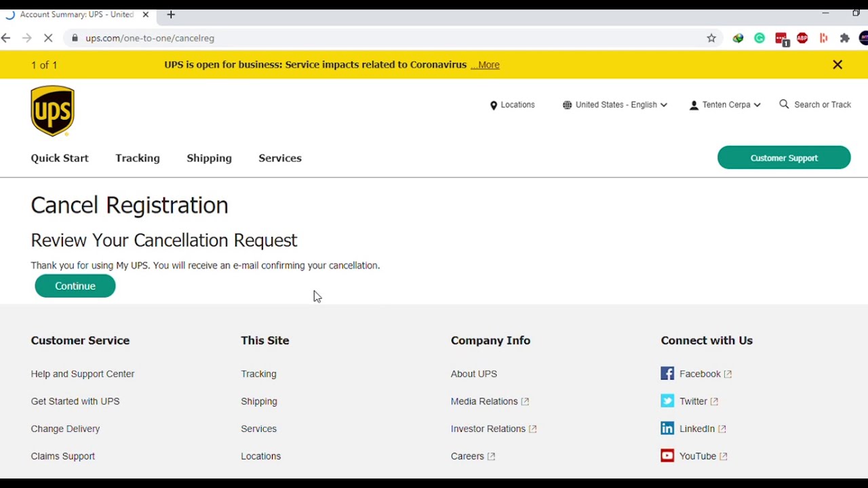Dismiss the yellow Coronavirus alert banner
The image size is (868, 488).
837,65
